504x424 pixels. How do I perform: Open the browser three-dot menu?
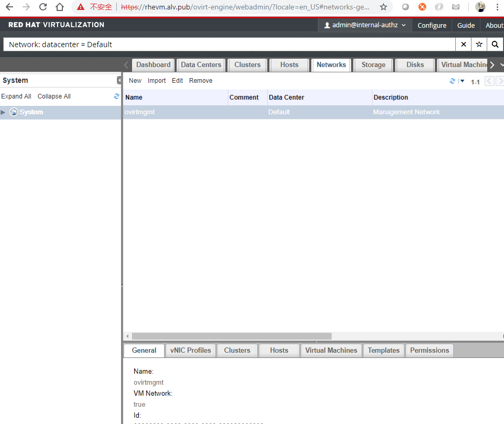click(x=497, y=7)
